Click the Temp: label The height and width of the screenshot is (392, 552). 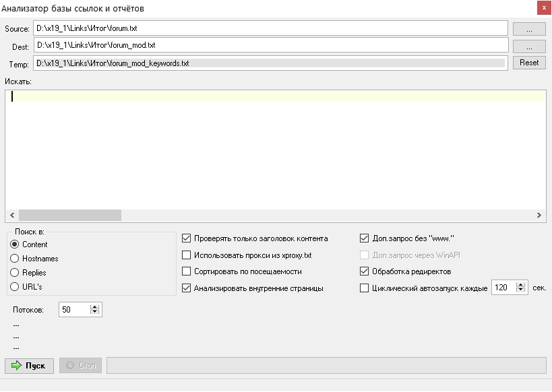pos(19,65)
